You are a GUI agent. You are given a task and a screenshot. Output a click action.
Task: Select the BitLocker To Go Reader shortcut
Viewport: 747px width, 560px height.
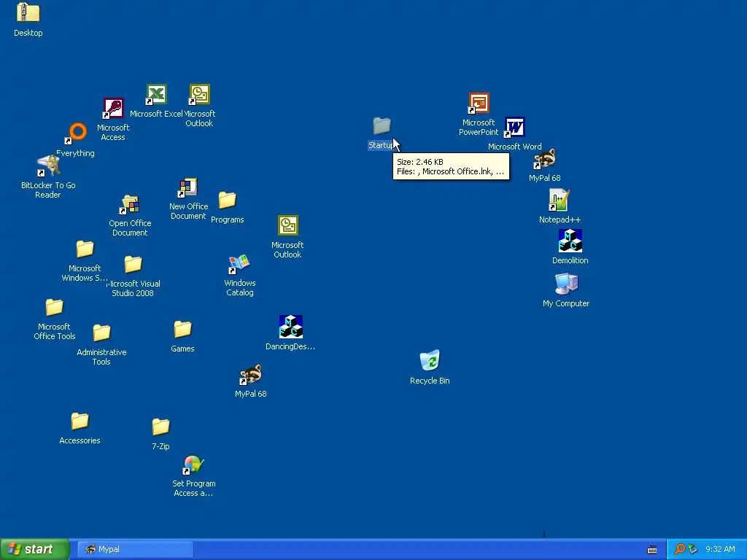click(x=49, y=166)
